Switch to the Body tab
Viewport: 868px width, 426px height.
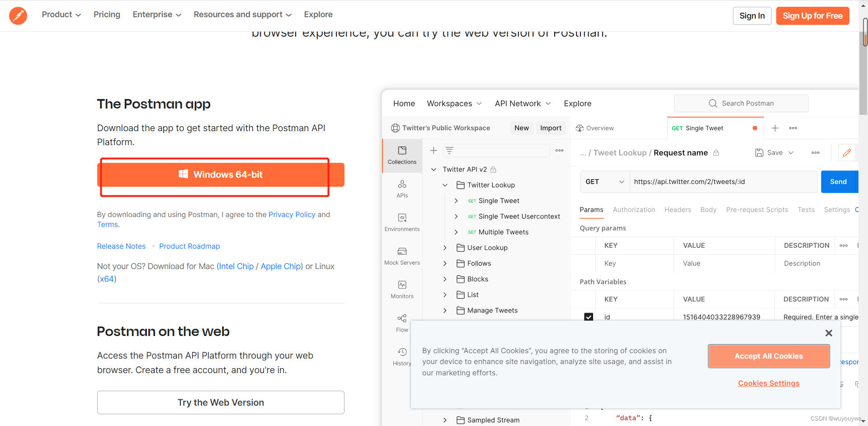click(708, 210)
